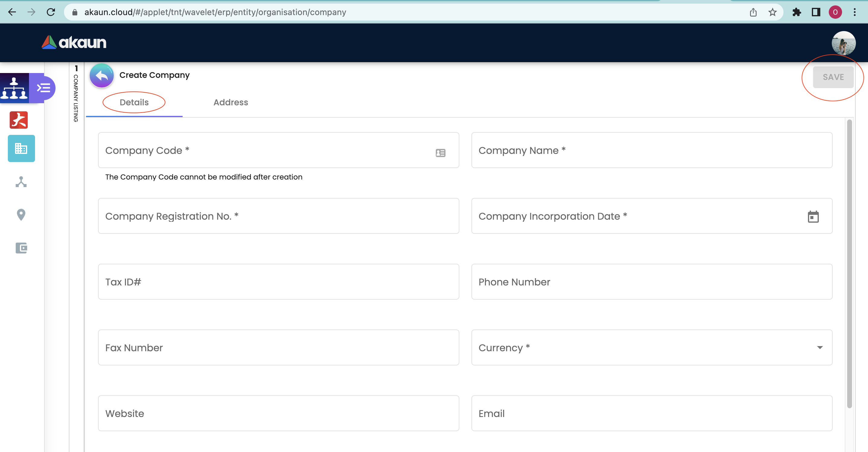Image resolution: width=868 pixels, height=452 pixels.
Task: Open the wallet sidebar icon
Action: (x=21, y=248)
